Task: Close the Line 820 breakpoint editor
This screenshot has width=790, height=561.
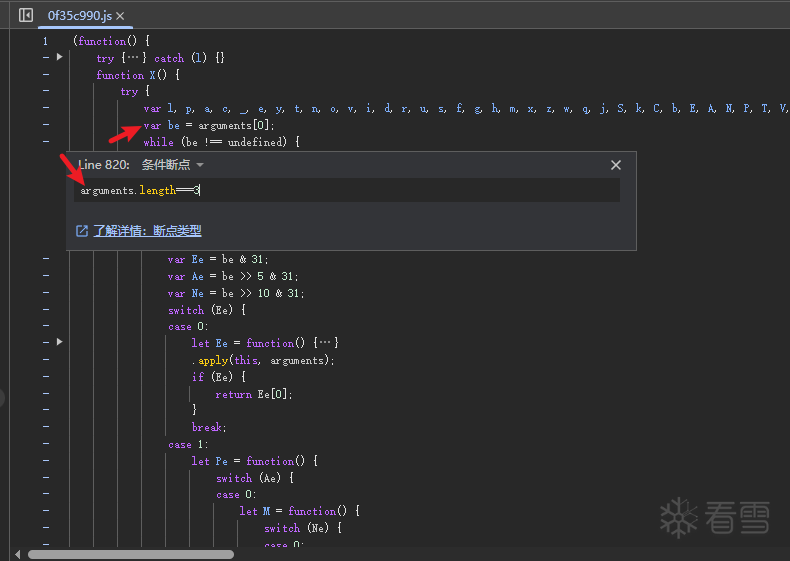Action: (616, 165)
